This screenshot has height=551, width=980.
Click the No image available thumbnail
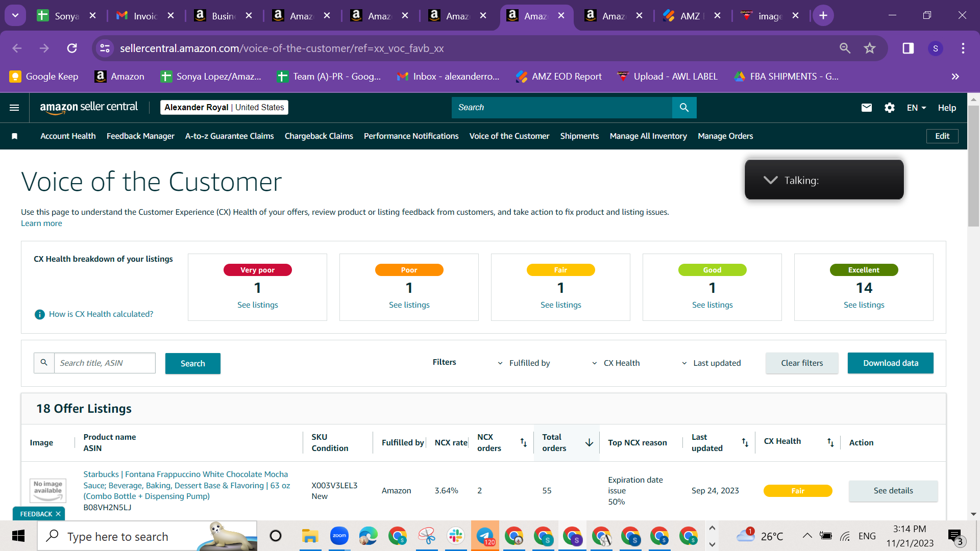(47, 490)
